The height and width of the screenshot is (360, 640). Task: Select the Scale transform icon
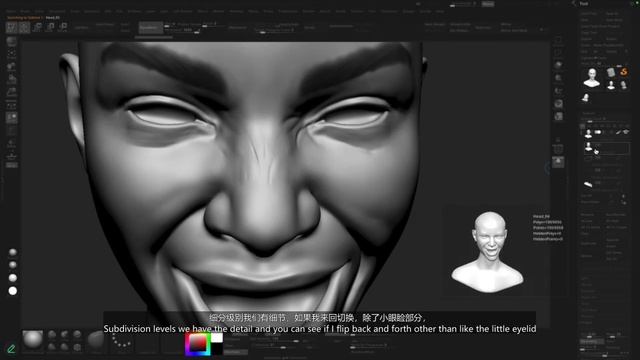(x=50, y=27)
